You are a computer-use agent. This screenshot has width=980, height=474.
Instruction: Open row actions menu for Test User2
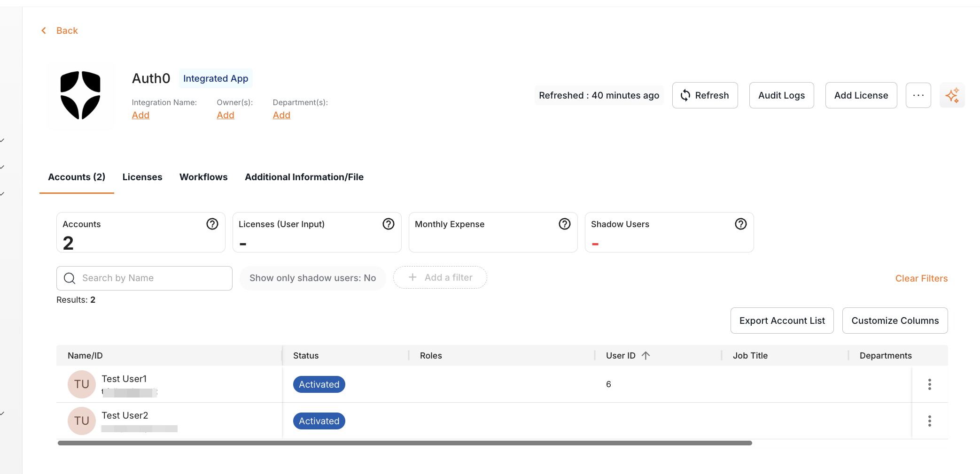(x=929, y=421)
